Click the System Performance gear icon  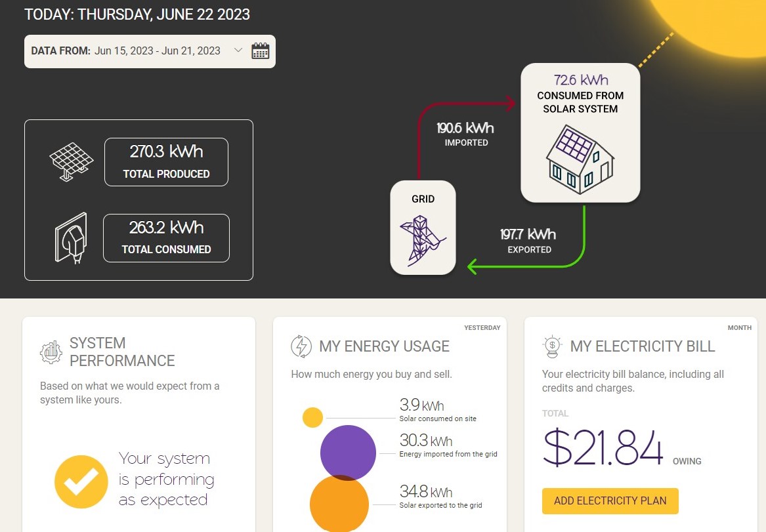[x=51, y=352]
